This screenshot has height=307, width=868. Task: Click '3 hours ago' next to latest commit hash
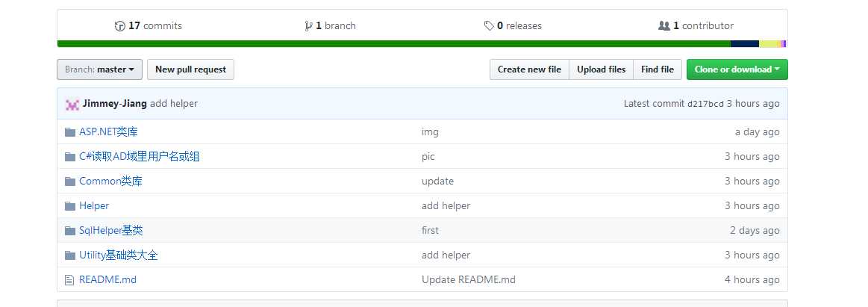(753, 104)
